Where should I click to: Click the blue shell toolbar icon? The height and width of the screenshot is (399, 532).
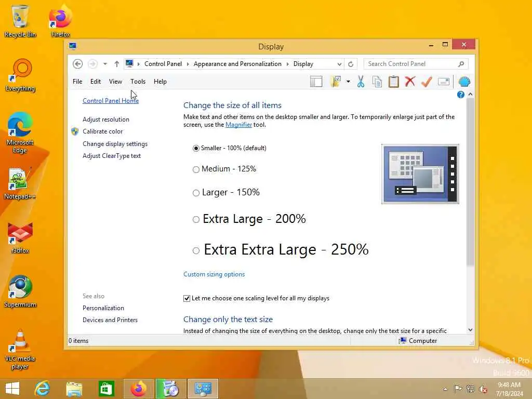click(464, 82)
